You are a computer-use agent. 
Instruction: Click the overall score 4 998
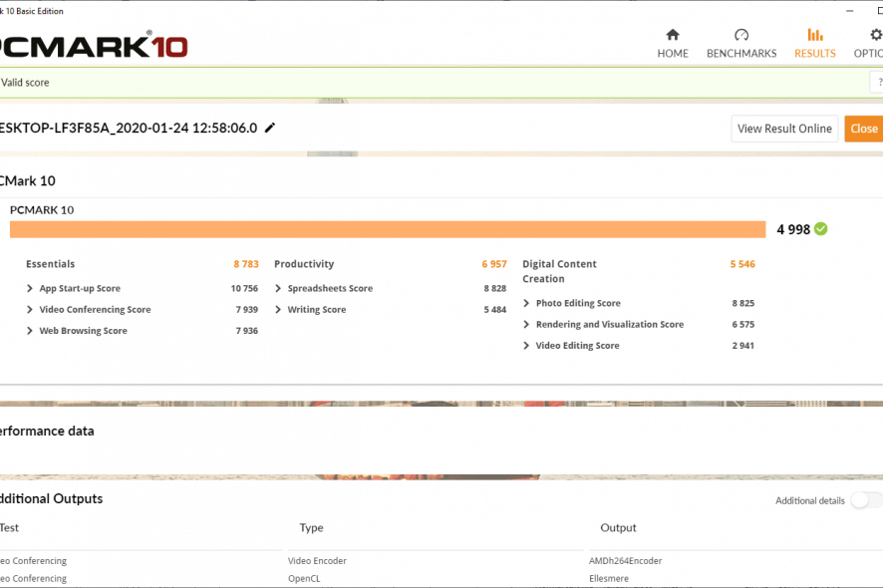point(793,229)
